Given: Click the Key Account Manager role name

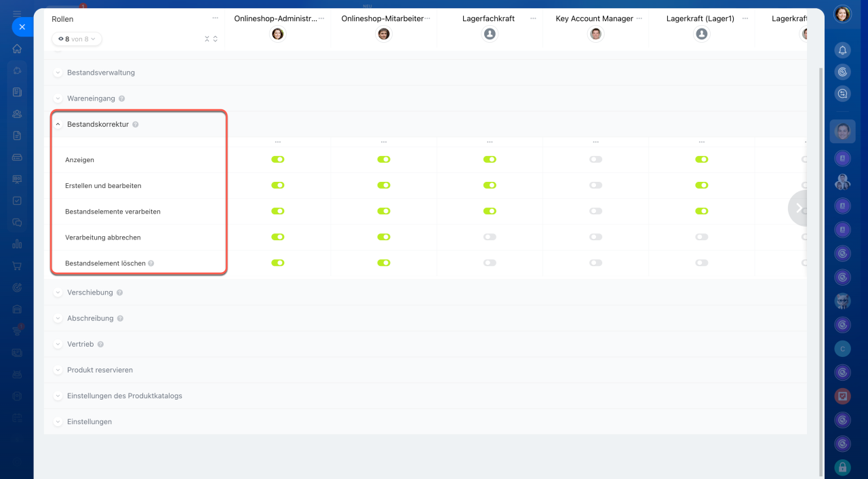Looking at the screenshot, I should pyautogui.click(x=594, y=19).
